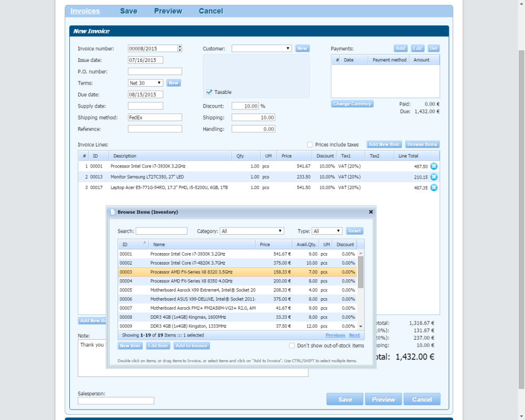Open the Customer dropdown
The width and height of the screenshot is (525, 420).
click(x=261, y=48)
